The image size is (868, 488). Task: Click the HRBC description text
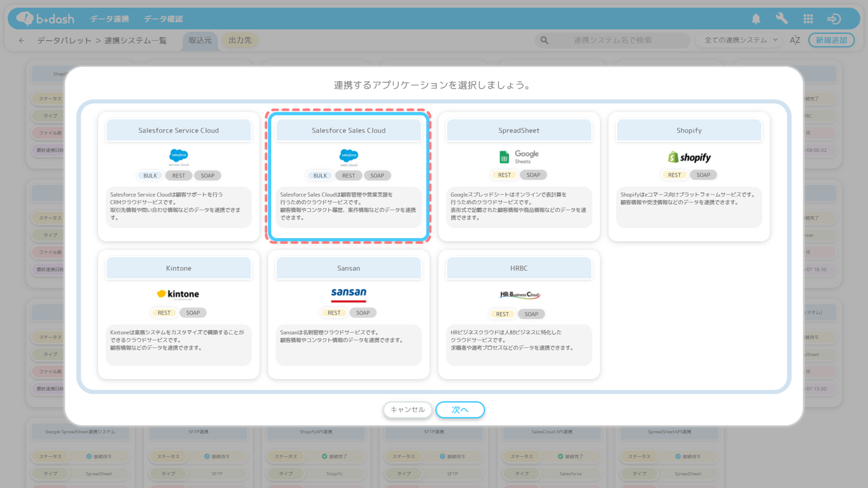pyautogui.click(x=512, y=340)
